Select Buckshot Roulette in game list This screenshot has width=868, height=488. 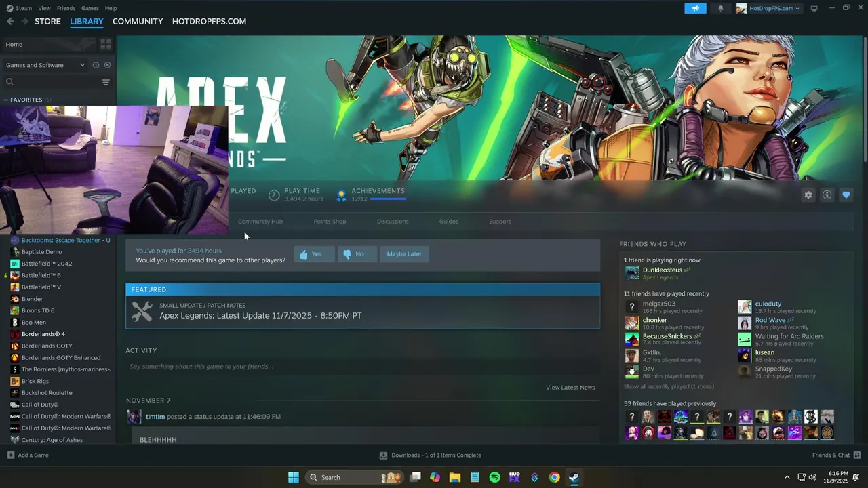click(x=46, y=393)
